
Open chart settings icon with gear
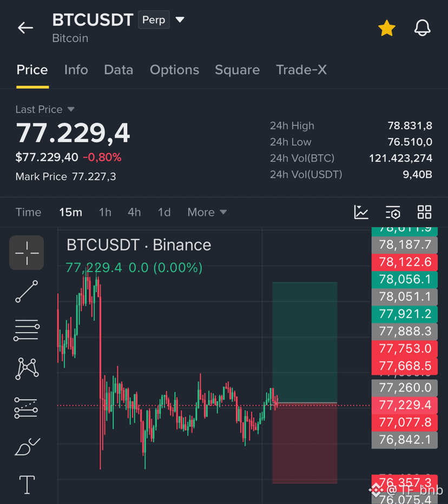point(393,212)
